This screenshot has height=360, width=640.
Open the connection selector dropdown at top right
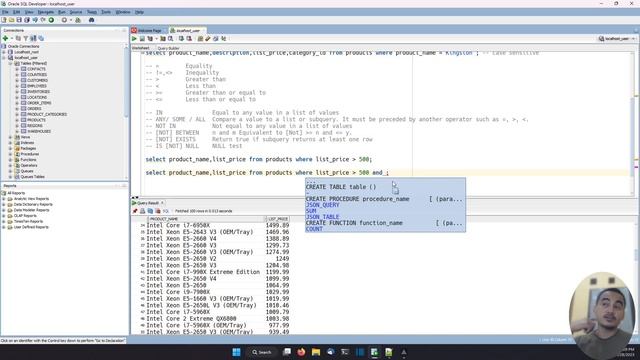coord(617,38)
